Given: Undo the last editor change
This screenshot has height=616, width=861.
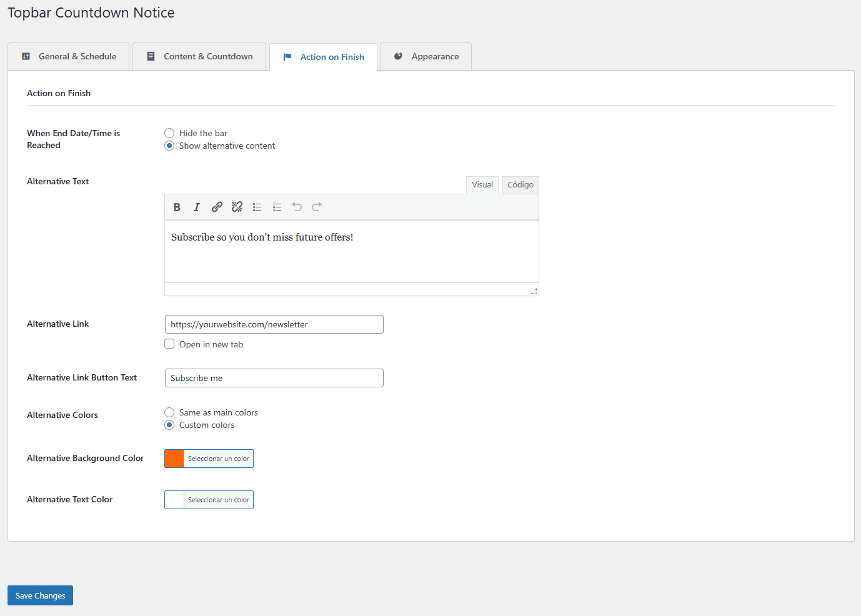Looking at the screenshot, I should pyautogui.click(x=297, y=207).
